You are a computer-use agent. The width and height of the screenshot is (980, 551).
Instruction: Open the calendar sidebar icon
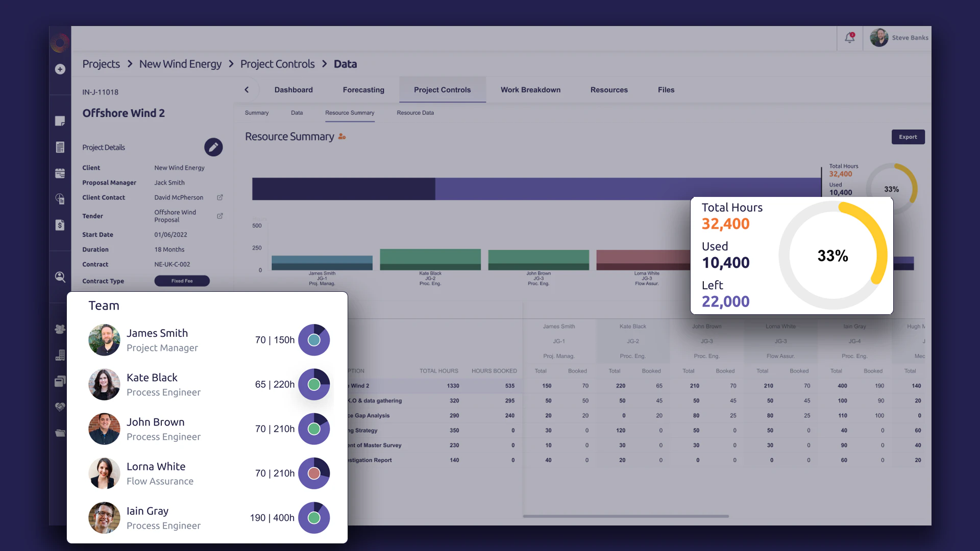[x=60, y=173]
